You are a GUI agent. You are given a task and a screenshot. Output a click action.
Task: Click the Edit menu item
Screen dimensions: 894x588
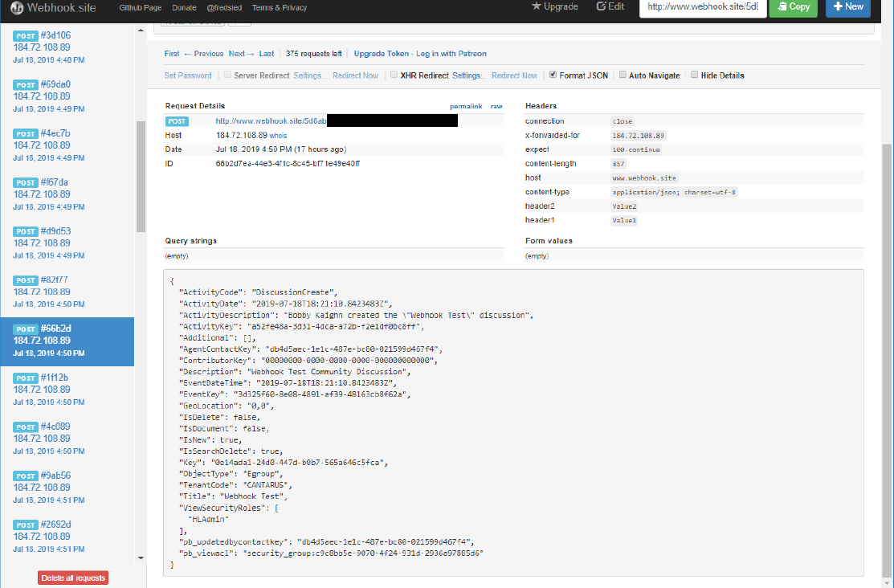(x=610, y=6)
